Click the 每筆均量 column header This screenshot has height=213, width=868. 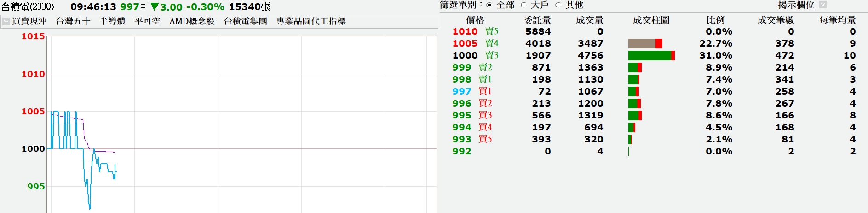(837, 20)
